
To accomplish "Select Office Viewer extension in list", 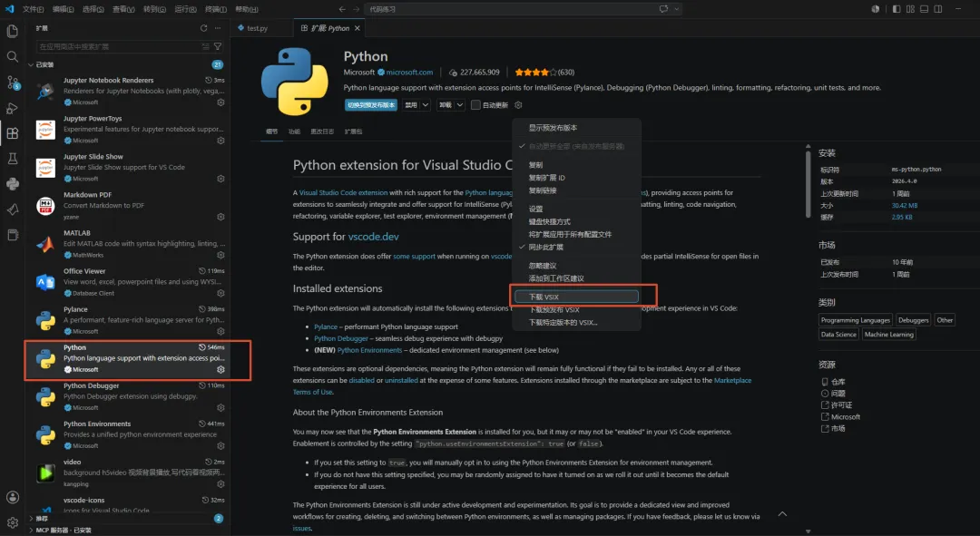I will tap(128, 282).
